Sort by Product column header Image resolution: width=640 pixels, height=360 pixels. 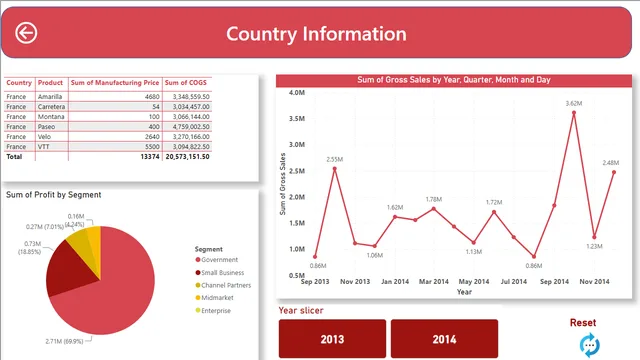(50, 82)
